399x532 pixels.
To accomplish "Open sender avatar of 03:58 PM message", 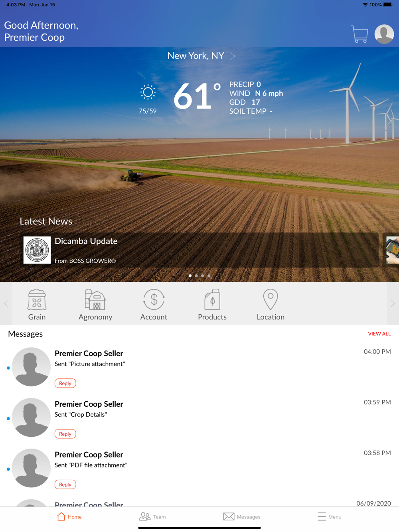I will (31, 468).
